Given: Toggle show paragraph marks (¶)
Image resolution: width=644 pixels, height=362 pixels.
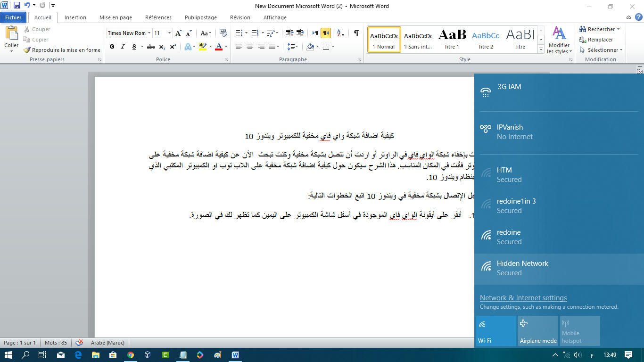Looking at the screenshot, I should click(356, 33).
